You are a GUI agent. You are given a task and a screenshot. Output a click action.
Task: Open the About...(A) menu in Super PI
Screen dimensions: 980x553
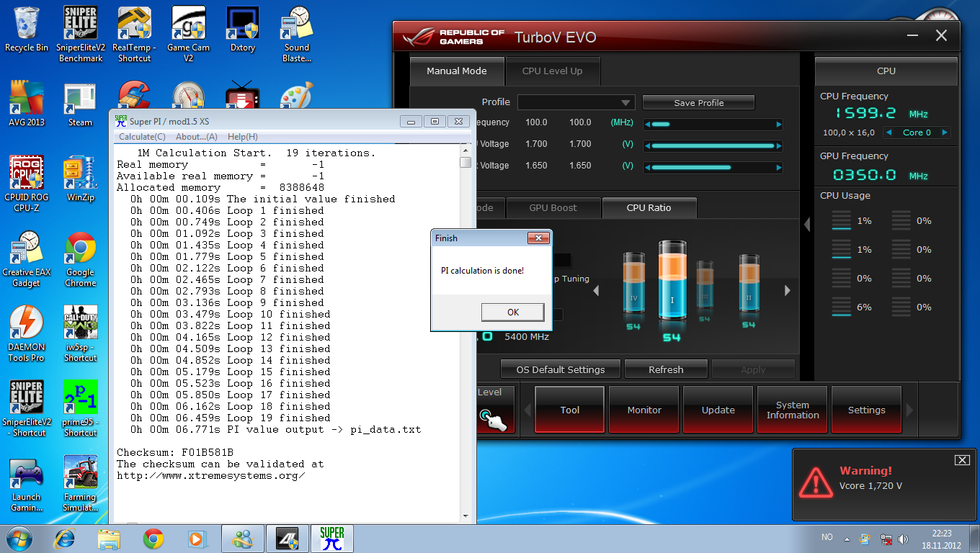point(196,137)
